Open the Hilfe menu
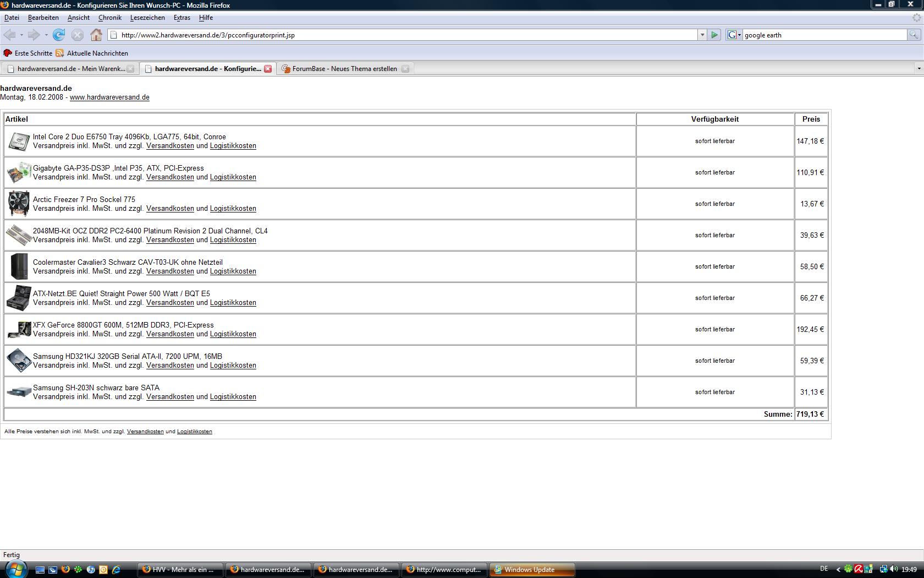Screen dimensions: 924x578 tap(206, 18)
